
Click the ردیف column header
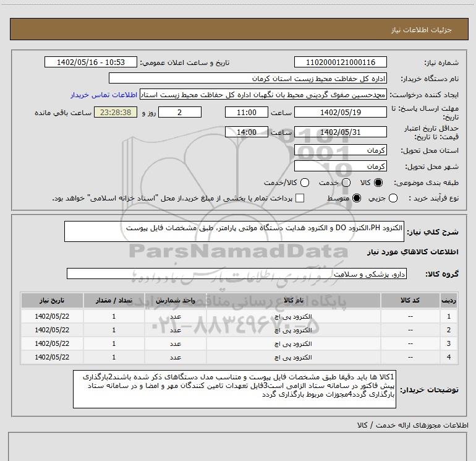point(449,300)
